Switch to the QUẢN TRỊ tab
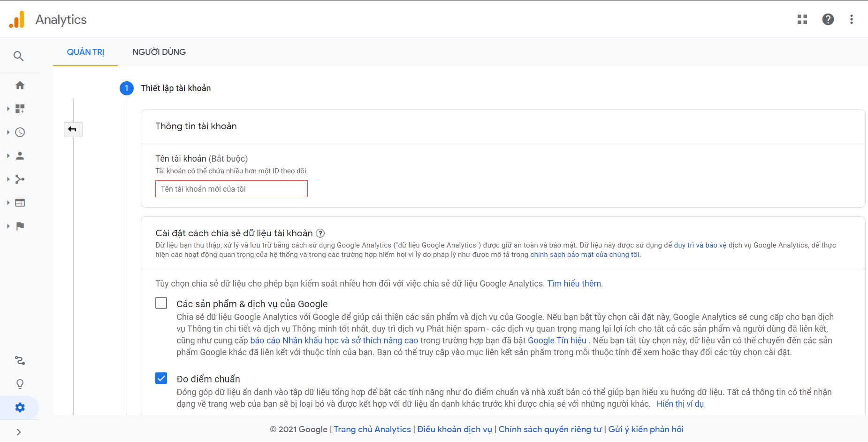This screenshot has width=868, height=442. click(x=85, y=52)
